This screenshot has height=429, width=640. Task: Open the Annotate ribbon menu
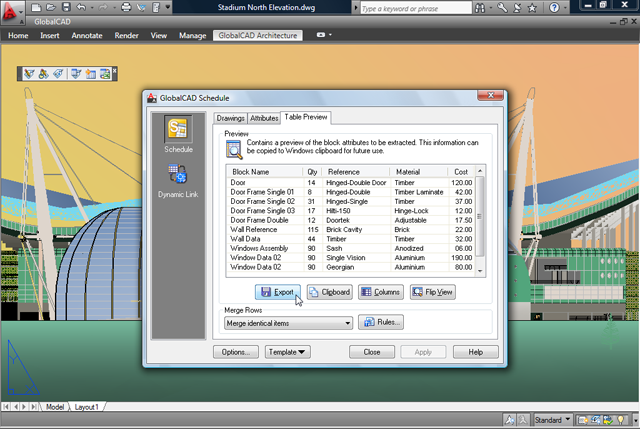[89, 35]
